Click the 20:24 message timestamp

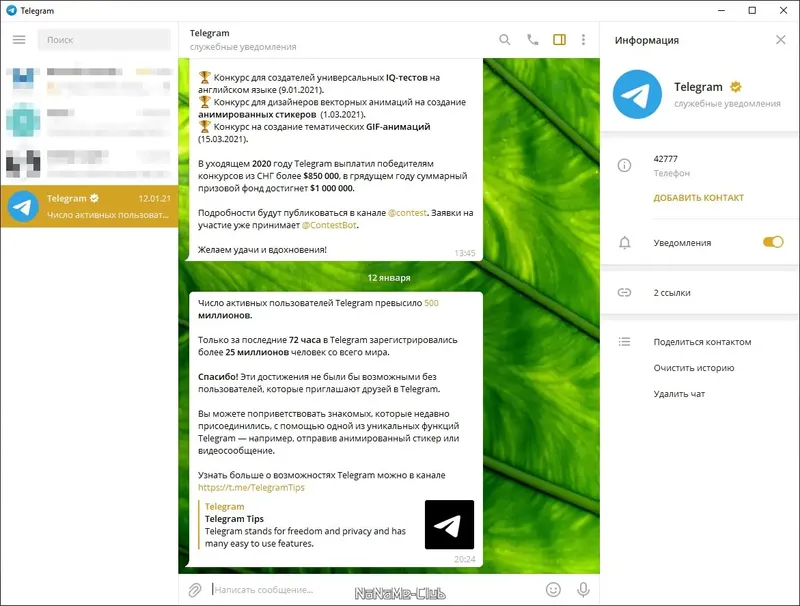465,559
